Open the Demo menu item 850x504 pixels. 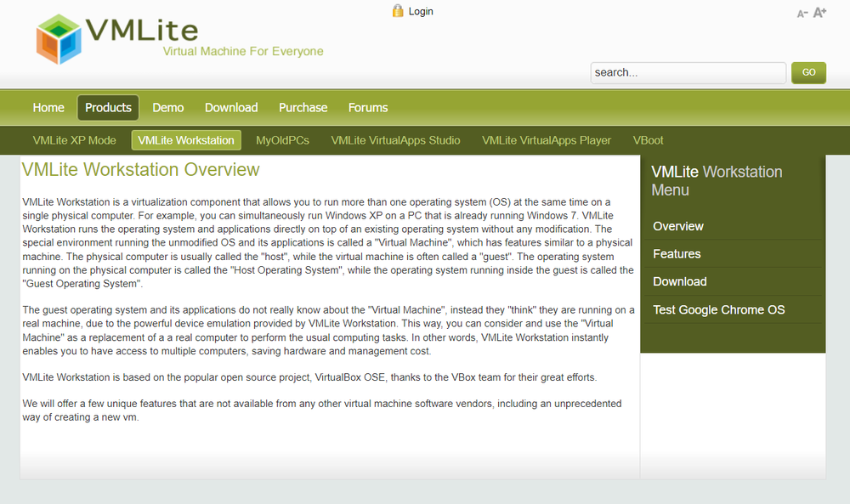167,107
